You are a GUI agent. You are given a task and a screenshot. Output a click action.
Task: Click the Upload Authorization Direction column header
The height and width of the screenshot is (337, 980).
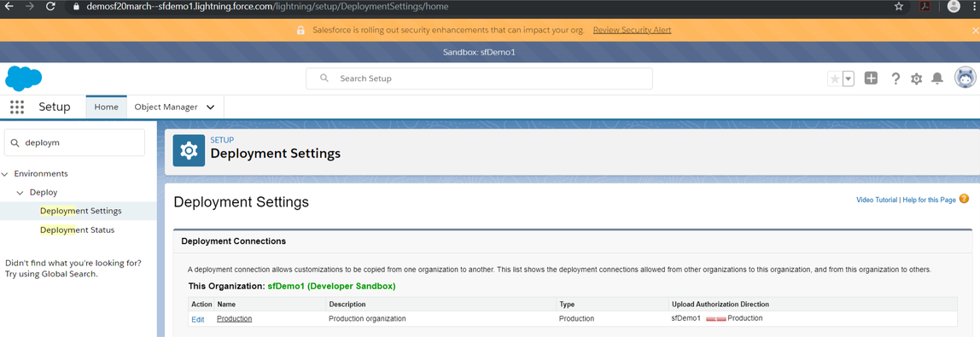(720, 304)
